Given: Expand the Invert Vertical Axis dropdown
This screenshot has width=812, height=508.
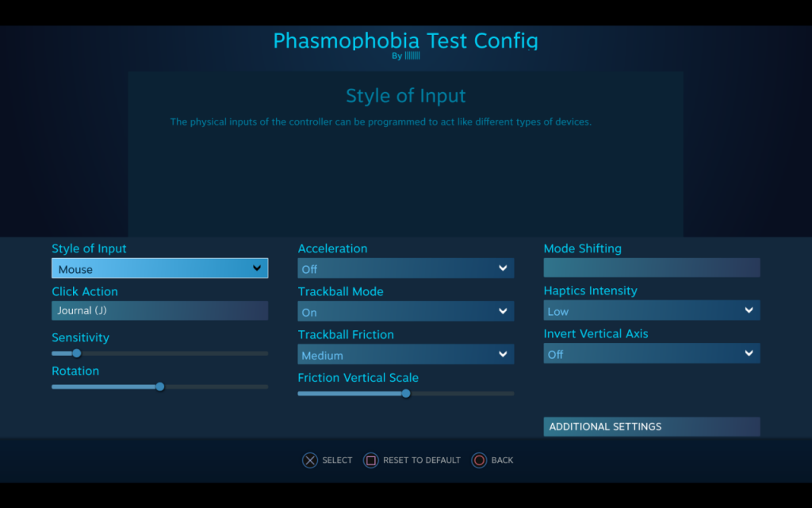Looking at the screenshot, I should click(651, 353).
